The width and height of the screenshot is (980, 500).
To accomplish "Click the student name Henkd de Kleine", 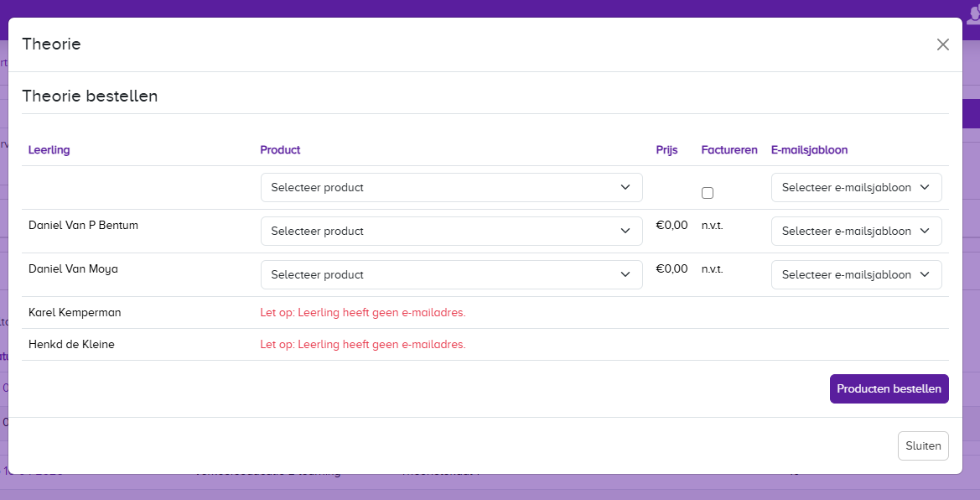I will tap(71, 345).
